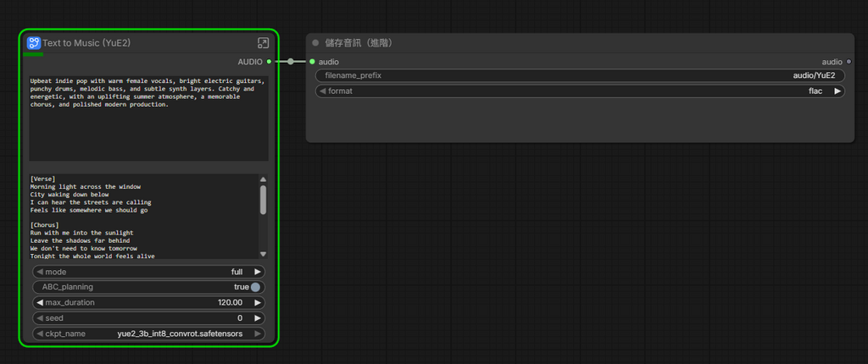Click the left arrow of the mode selector
Viewport: 868px width, 364px height.
[40, 272]
